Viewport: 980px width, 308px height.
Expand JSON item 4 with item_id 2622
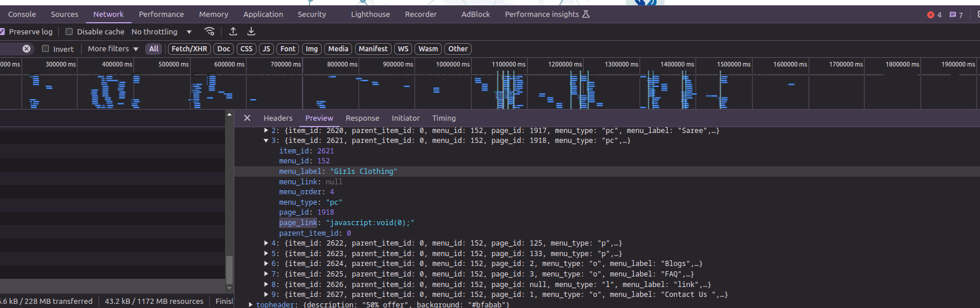266,243
